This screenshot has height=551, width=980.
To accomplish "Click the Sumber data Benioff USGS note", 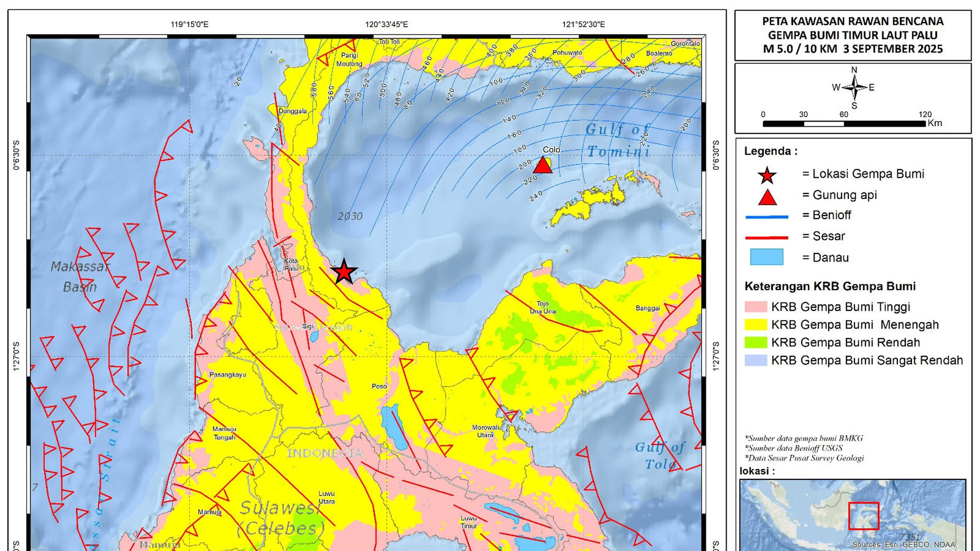I will tap(794, 448).
